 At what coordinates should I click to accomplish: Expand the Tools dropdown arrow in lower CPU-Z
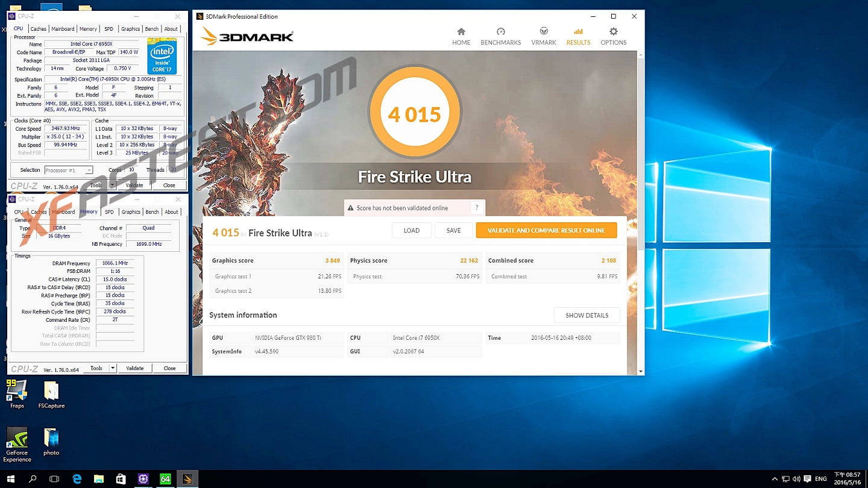coord(113,368)
